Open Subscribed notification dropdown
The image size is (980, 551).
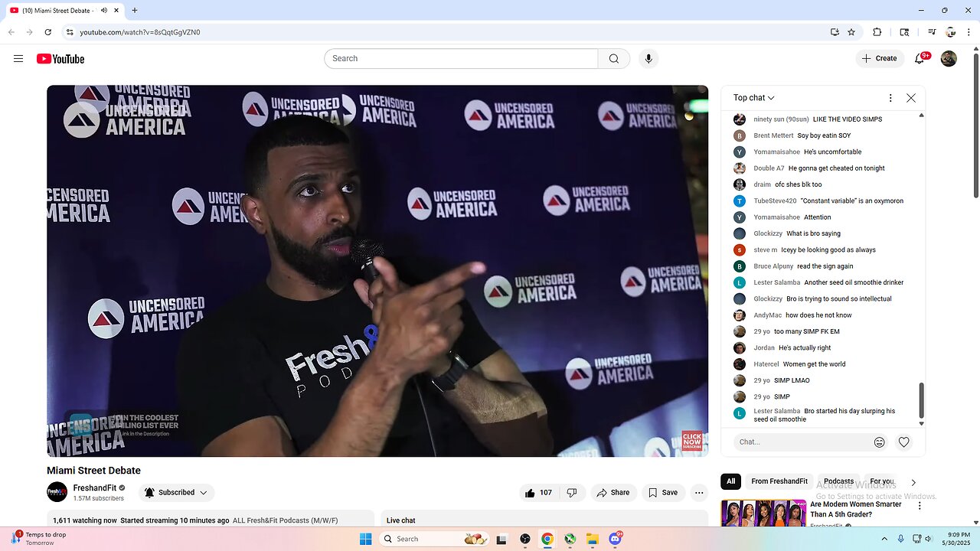click(176, 493)
